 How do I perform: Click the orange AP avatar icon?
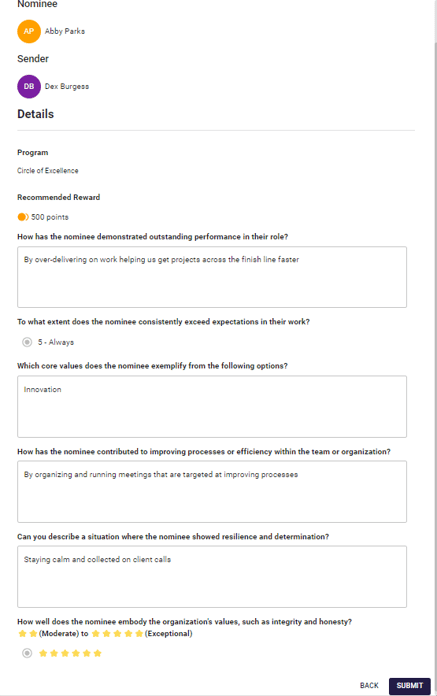click(x=29, y=31)
